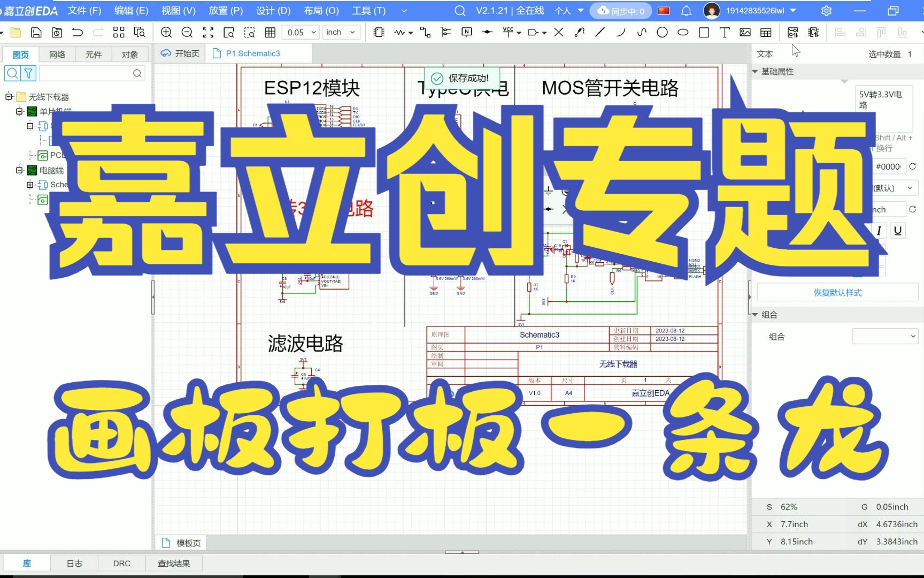Toggle underline text style
This screenshot has width=924, height=578.
[x=898, y=231]
